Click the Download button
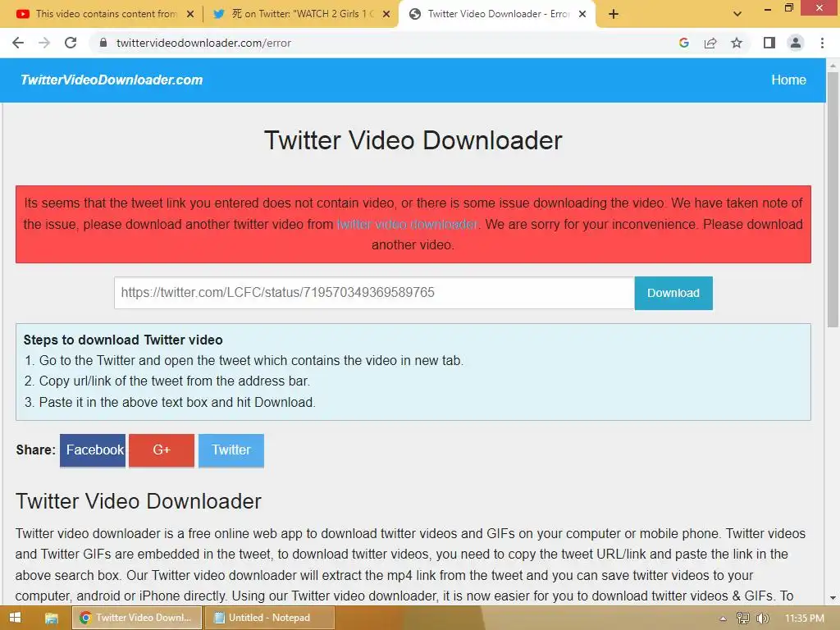840x630 pixels. [x=673, y=293]
